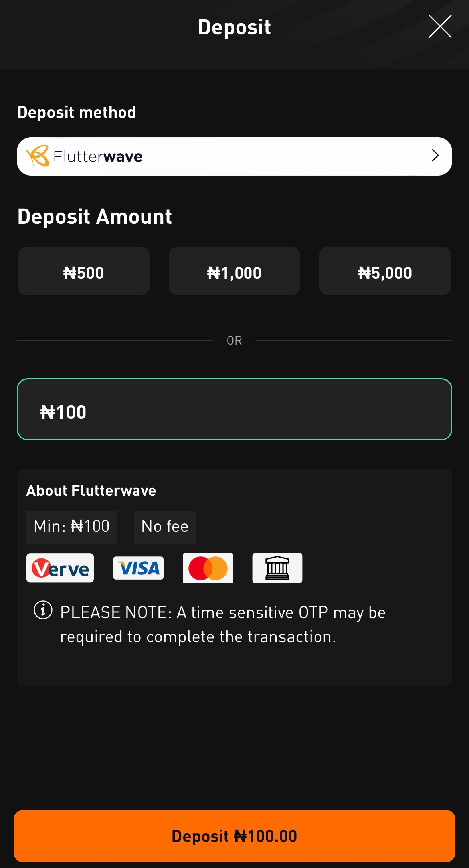Expand deposit methods via chevron arrow
This screenshot has height=868, width=469.
[x=435, y=156]
